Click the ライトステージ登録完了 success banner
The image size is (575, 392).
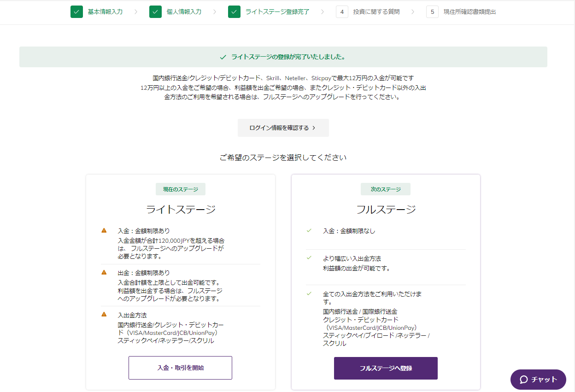[283, 57]
